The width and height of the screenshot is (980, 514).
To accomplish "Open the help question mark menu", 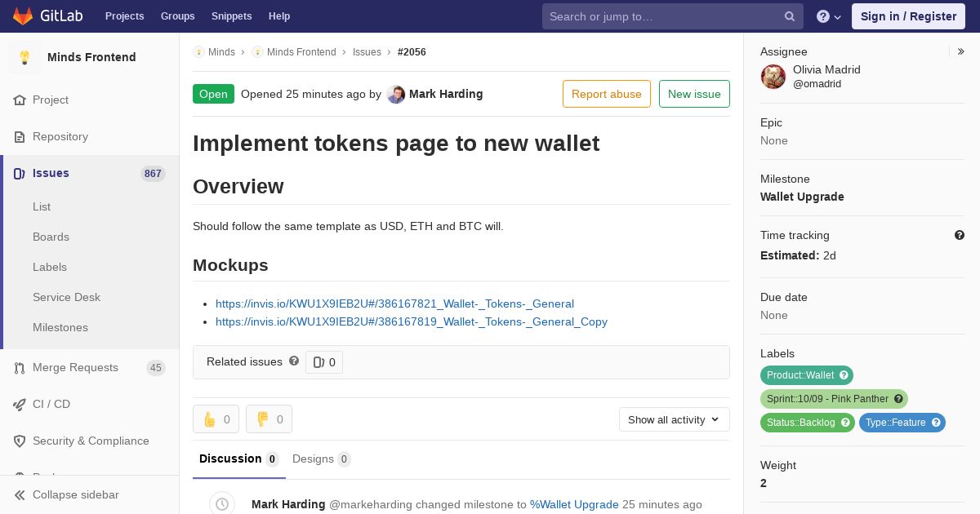I will point(829,16).
